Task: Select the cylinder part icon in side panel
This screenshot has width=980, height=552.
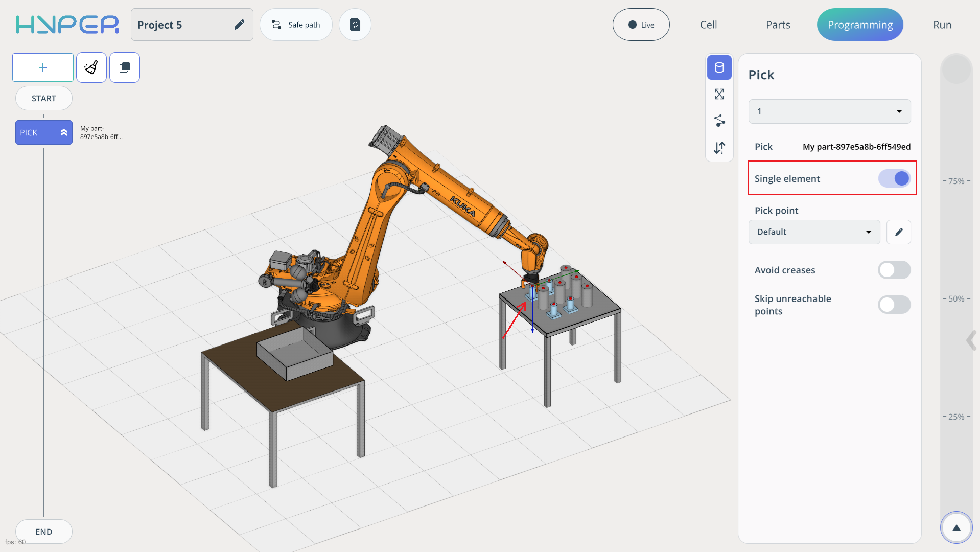Action: coord(719,67)
